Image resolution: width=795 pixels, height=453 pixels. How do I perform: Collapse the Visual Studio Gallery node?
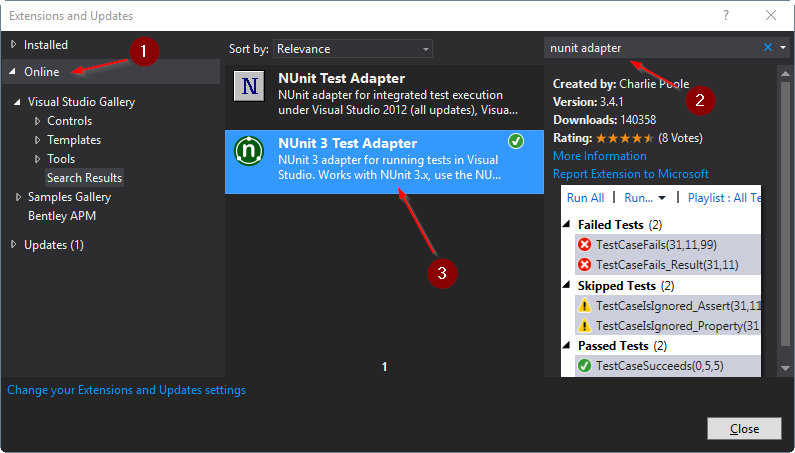click(x=17, y=102)
